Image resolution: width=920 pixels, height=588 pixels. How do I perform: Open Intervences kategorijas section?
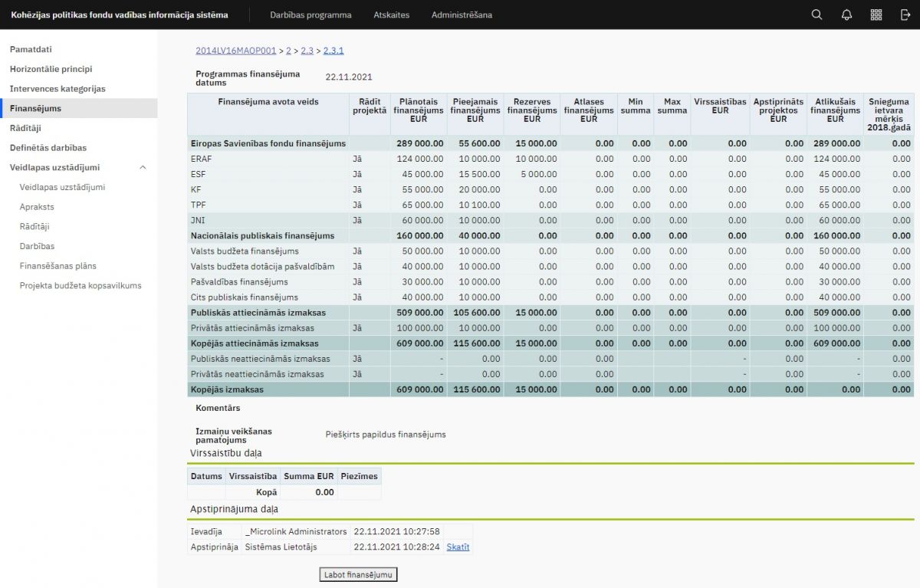(58, 89)
